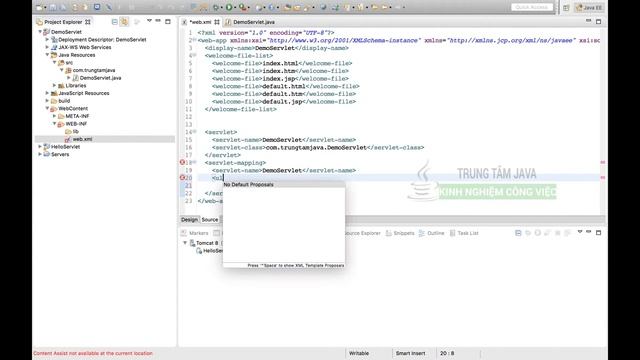Click the Quick Access field
640x360 pixels.
(532, 7)
